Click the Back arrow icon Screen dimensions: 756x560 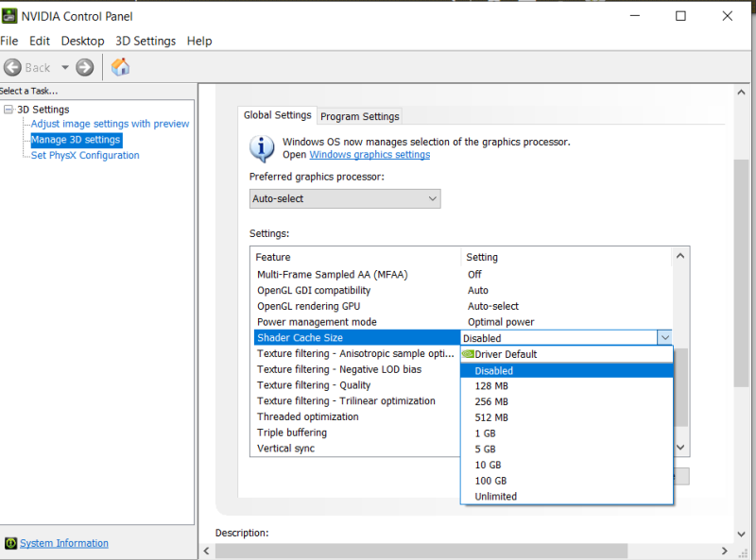click(12, 67)
